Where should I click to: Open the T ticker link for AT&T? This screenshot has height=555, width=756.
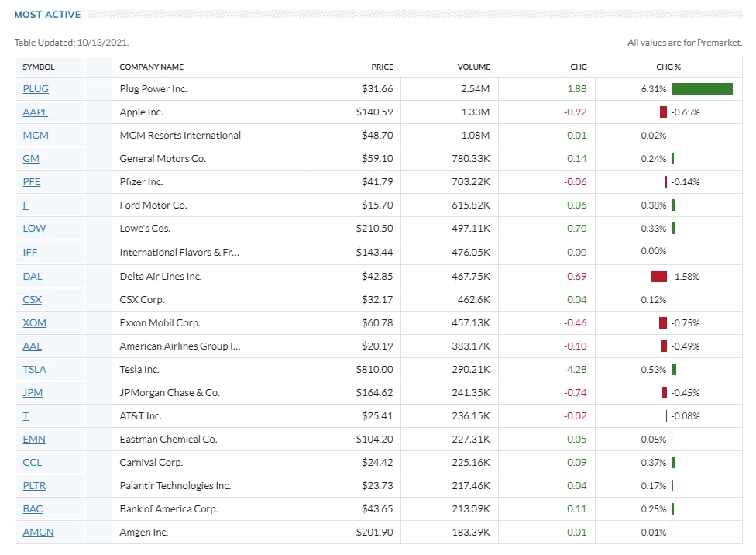(x=26, y=416)
